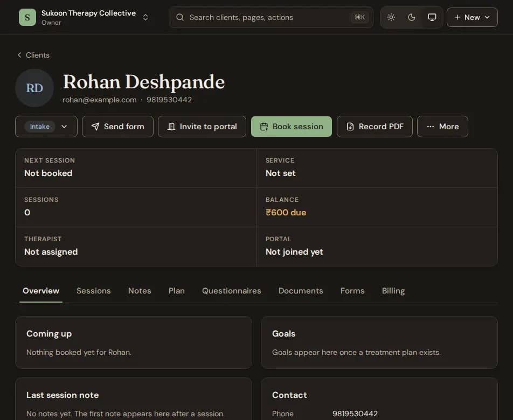Image resolution: width=513 pixels, height=420 pixels.
Task: Click the Rohan Deshpande name heading
Action: pos(144,82)
